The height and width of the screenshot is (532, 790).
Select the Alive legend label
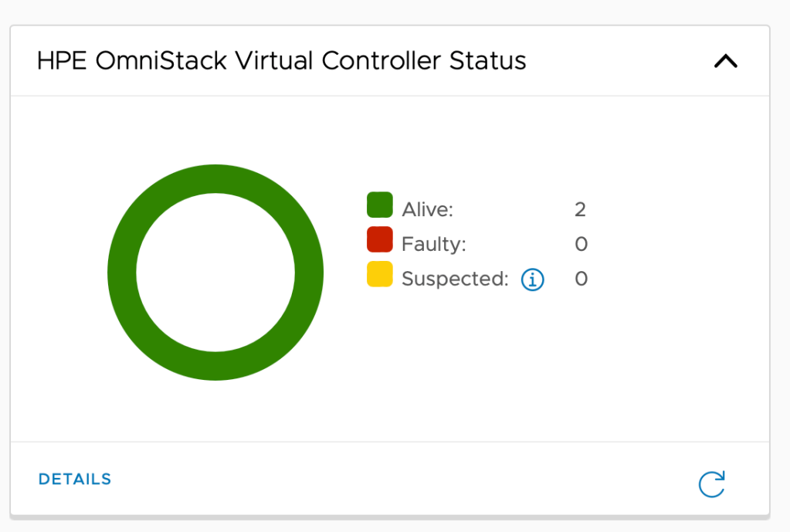pos(427,209)
